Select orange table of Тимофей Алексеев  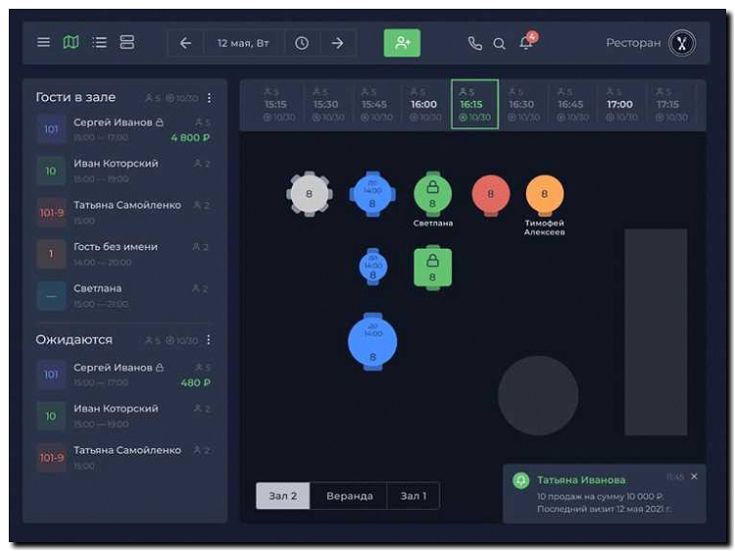coord(544,194)
